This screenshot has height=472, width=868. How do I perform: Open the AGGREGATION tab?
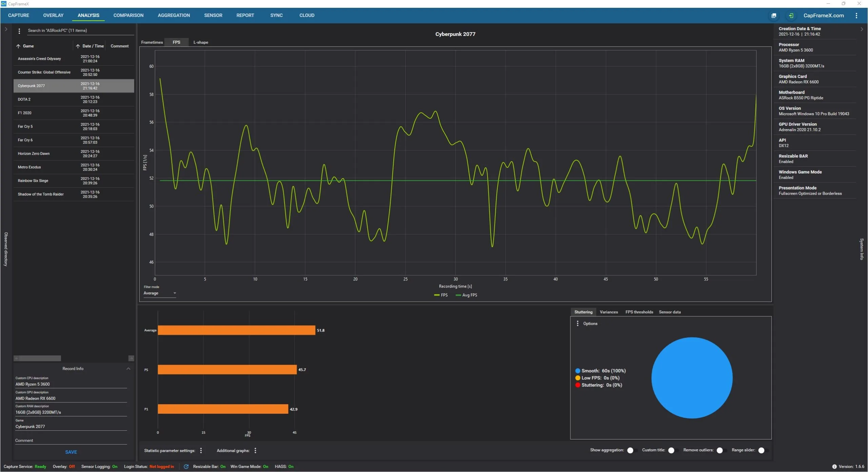point(174,16)
